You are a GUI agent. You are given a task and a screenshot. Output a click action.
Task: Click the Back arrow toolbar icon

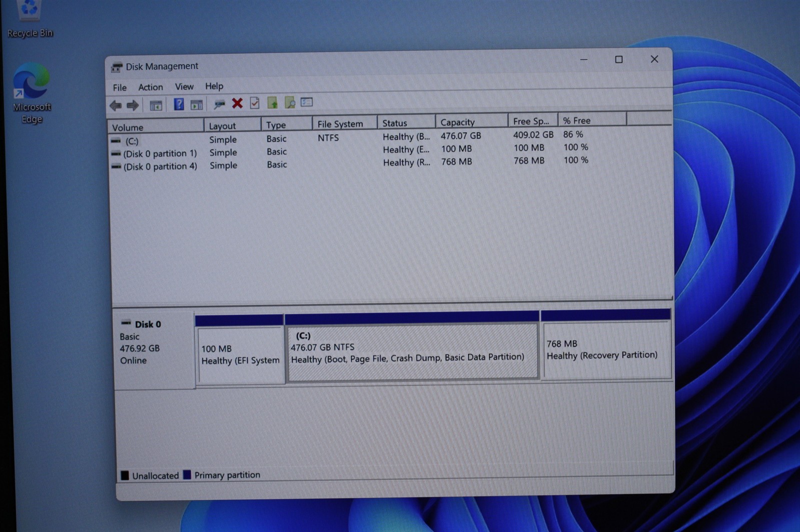click(116, 105)
